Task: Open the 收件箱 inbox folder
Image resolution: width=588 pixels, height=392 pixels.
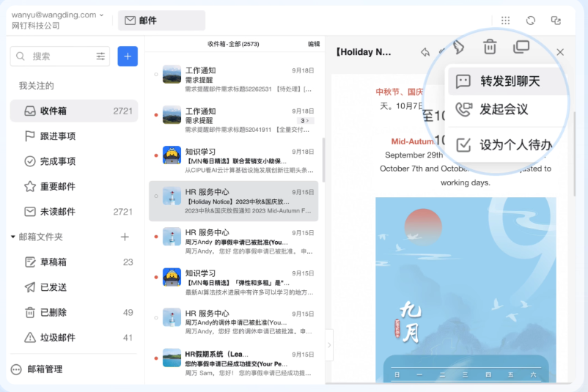Action: 74,111
